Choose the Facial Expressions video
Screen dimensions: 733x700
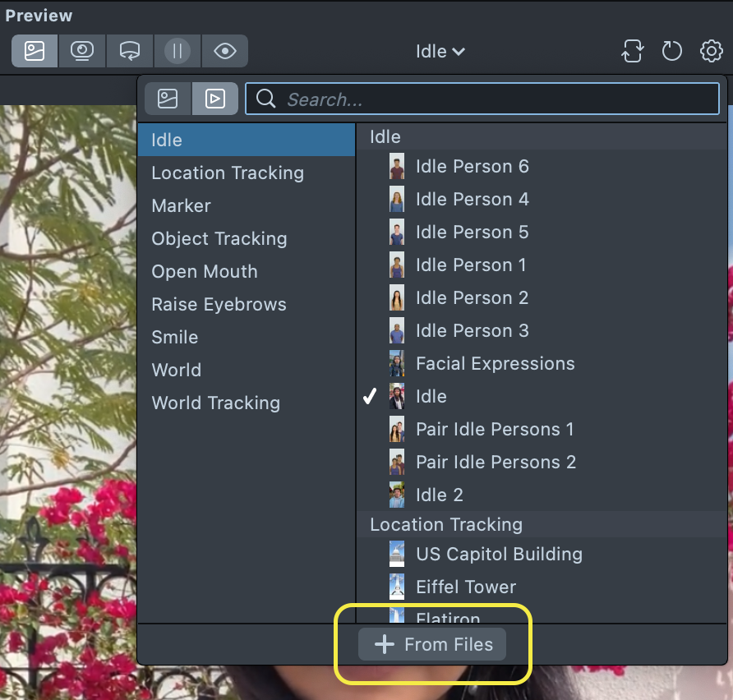point(495,364)
